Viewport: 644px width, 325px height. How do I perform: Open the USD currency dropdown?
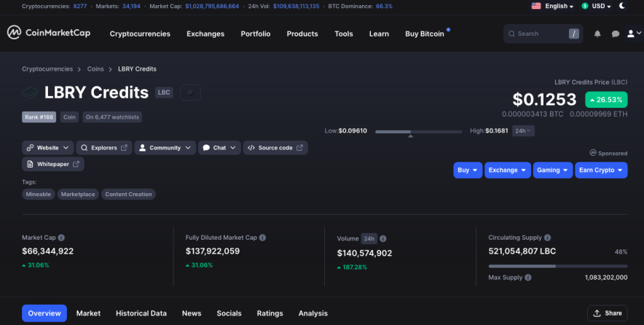tap(596, 6)
